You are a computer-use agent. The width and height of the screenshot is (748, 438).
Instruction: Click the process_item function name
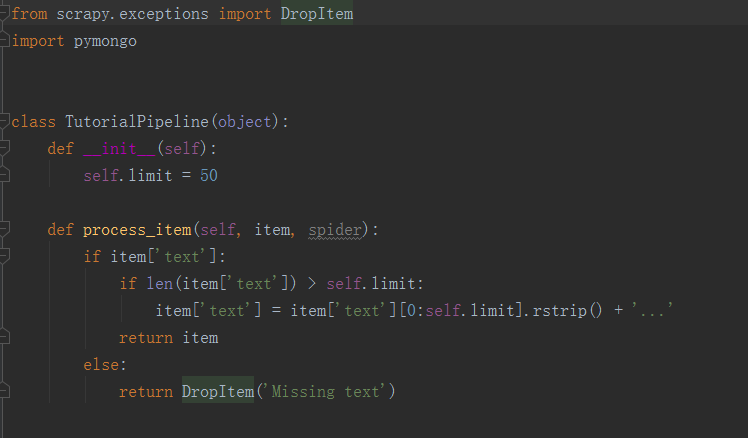pyautogui.click(x=137, y=230)
